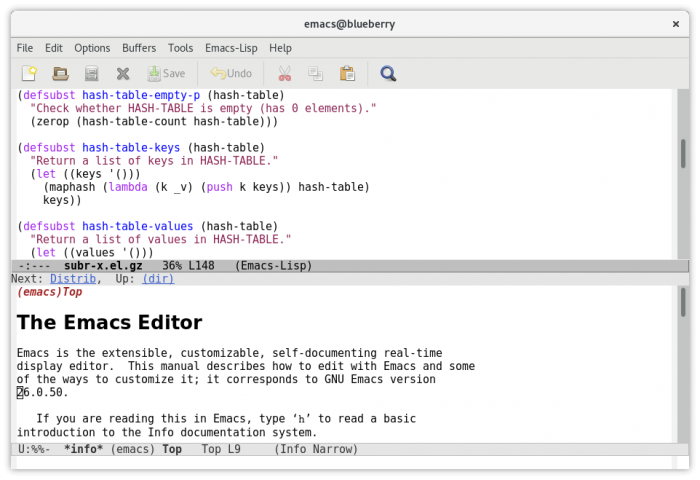Click the scissors Cut icon
The width and height of the screenshot is (700, 480).
click(x=284, y=73)
